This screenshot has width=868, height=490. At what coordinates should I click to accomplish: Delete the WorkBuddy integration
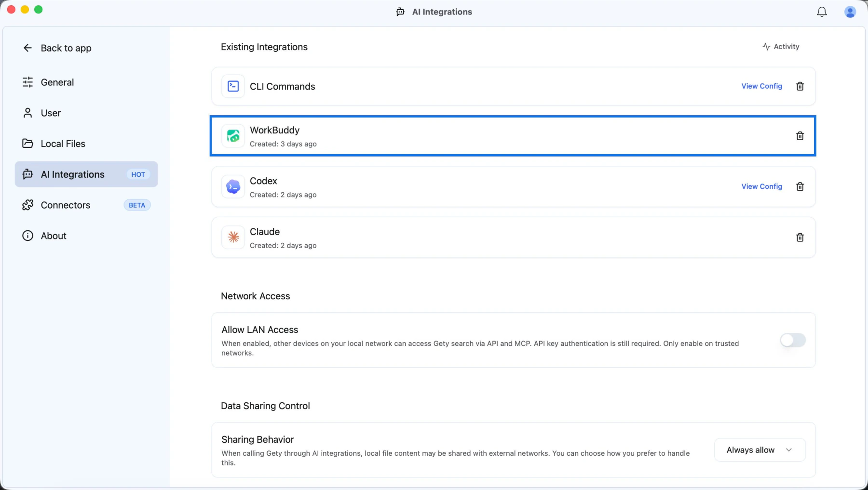[800, 136]
